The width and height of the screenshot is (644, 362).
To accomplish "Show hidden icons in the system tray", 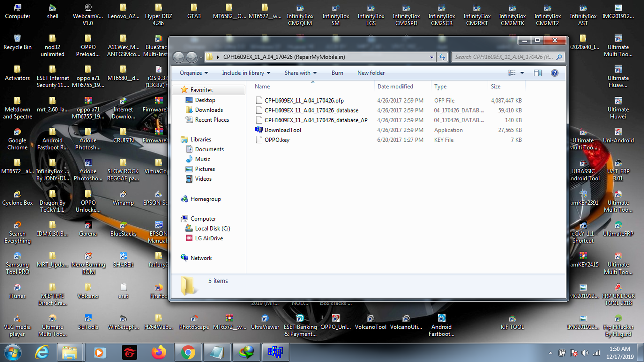I will tap(551, 353).
